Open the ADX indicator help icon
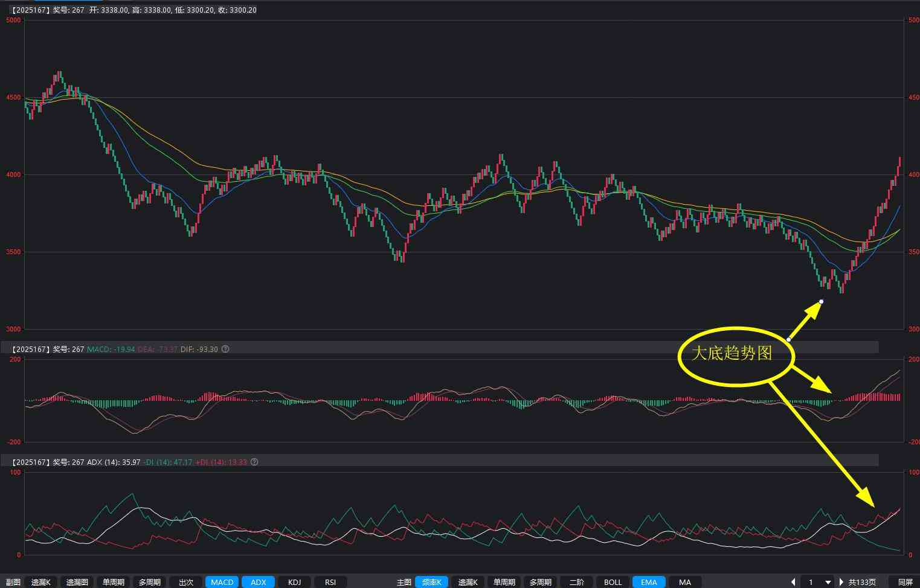This screenshot has height=588, width=920. (x=254, y=462)
